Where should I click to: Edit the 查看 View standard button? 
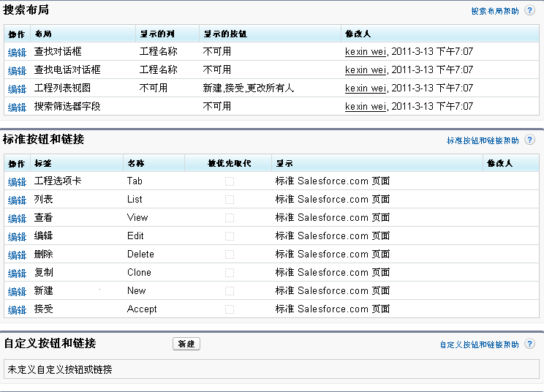coord(17,219)
